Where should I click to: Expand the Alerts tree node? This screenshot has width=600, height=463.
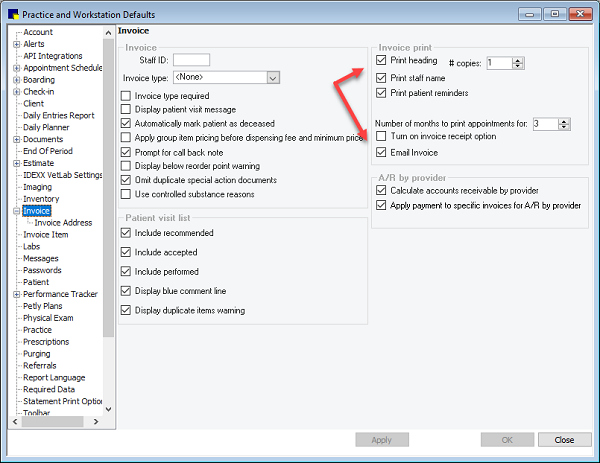point(16,45)
